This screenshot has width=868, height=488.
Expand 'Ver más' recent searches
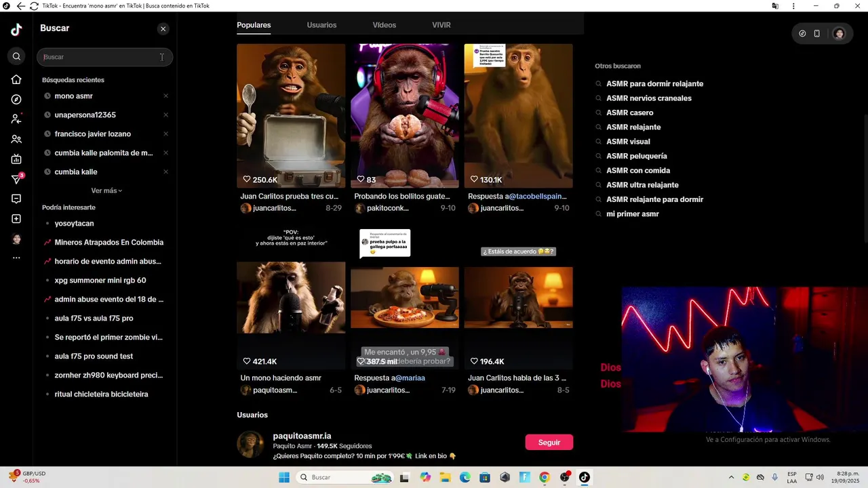coord(106,190)
